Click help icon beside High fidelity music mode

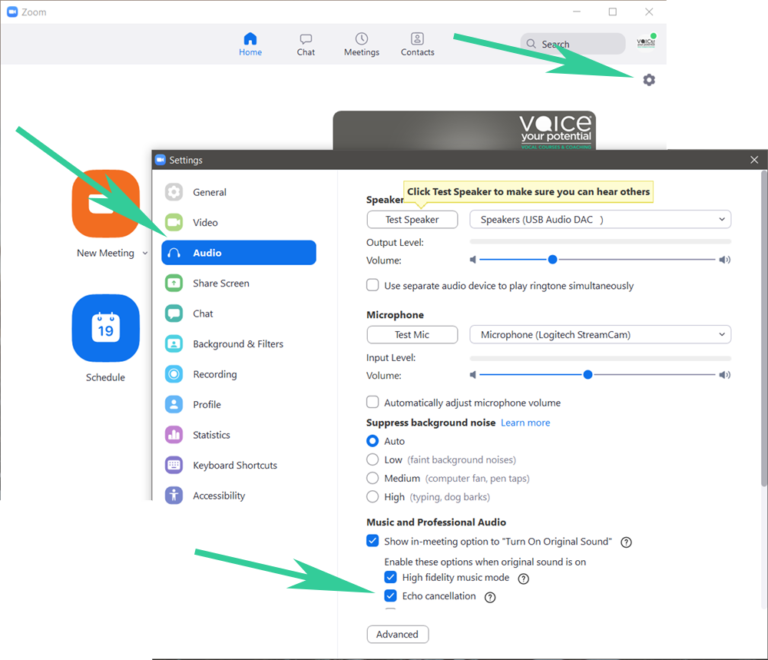pos(523,579)
